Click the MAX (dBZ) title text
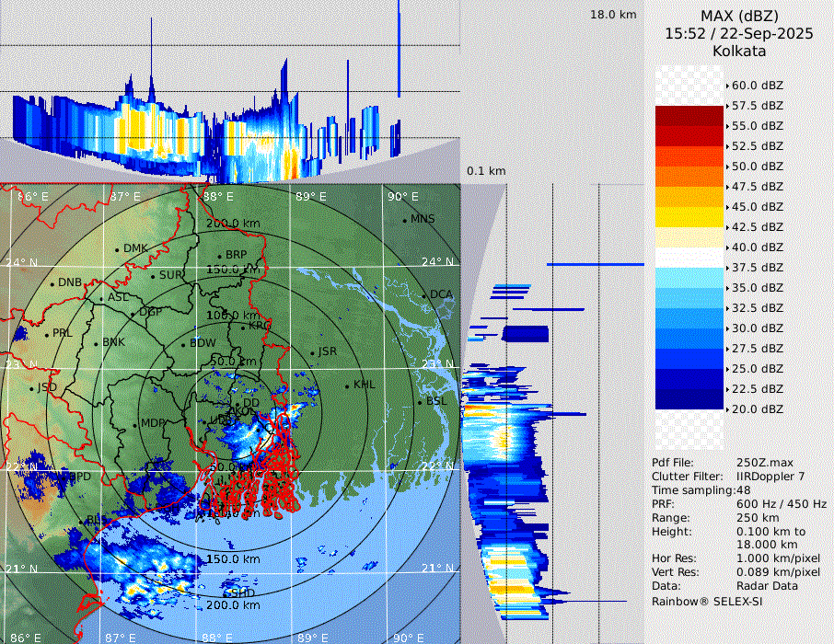Screen dimensions: 834x644 tap(738, 16)
